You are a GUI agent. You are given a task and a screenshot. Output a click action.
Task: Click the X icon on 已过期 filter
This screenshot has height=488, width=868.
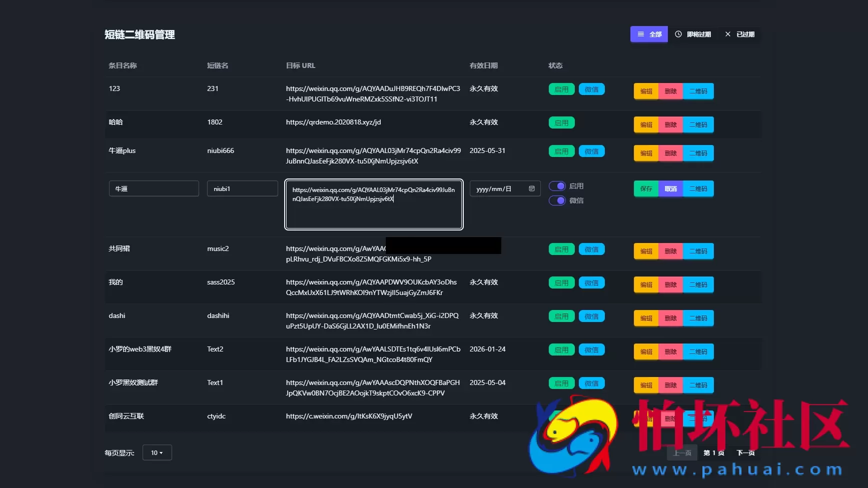[x=728, y=34]
